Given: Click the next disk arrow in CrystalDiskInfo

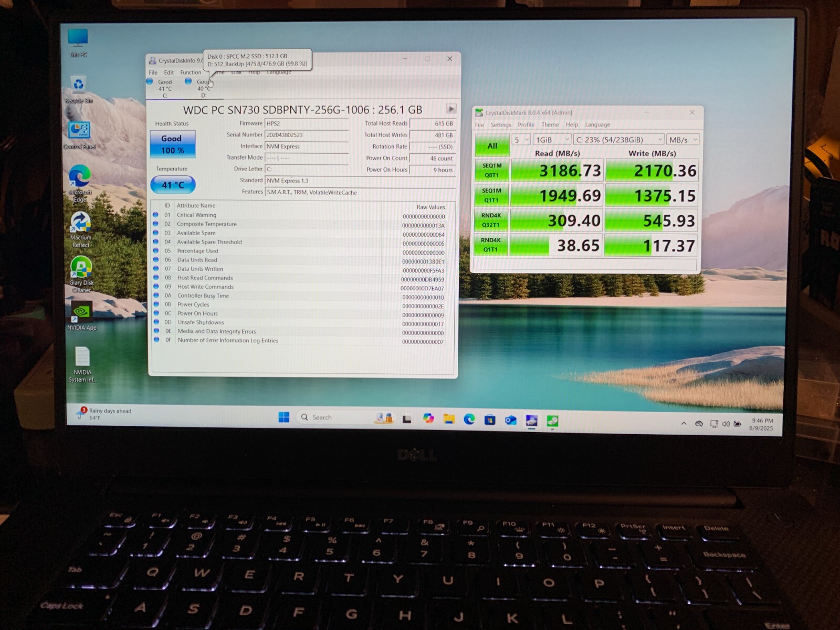Looking at the screenshot, I should coord(451,109).
